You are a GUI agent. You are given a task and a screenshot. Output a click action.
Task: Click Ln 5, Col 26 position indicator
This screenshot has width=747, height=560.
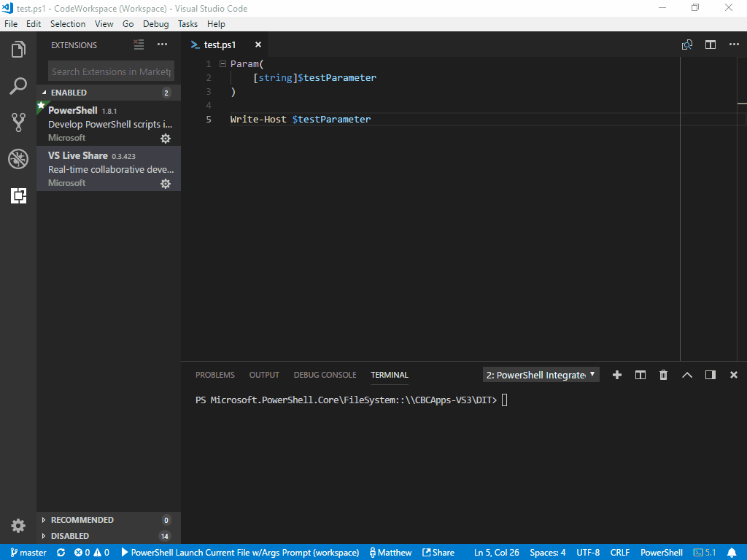point(496,553)
